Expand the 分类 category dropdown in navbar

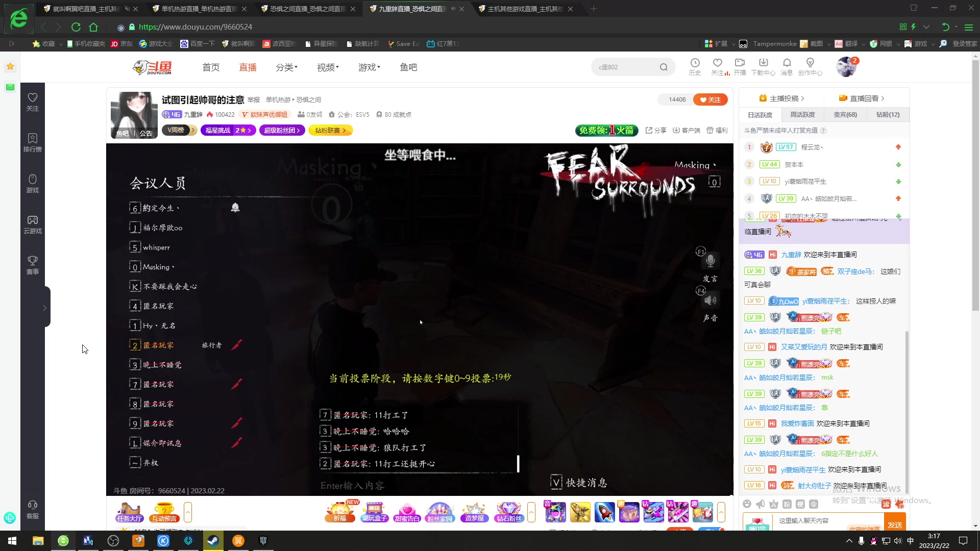pos(286,67)
